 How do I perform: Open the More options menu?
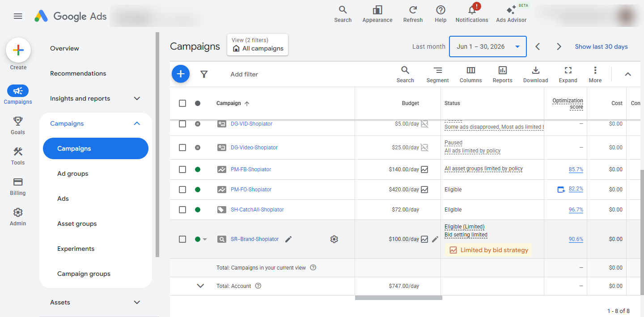point(595,74)
